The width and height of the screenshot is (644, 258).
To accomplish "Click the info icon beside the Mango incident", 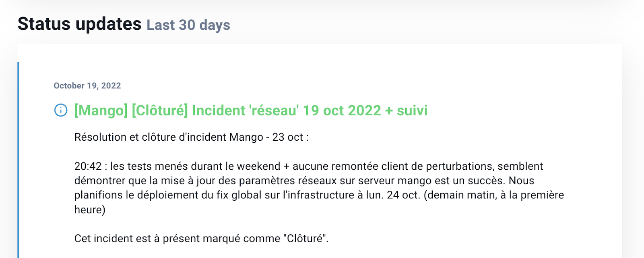I will [x=61, y=110].
